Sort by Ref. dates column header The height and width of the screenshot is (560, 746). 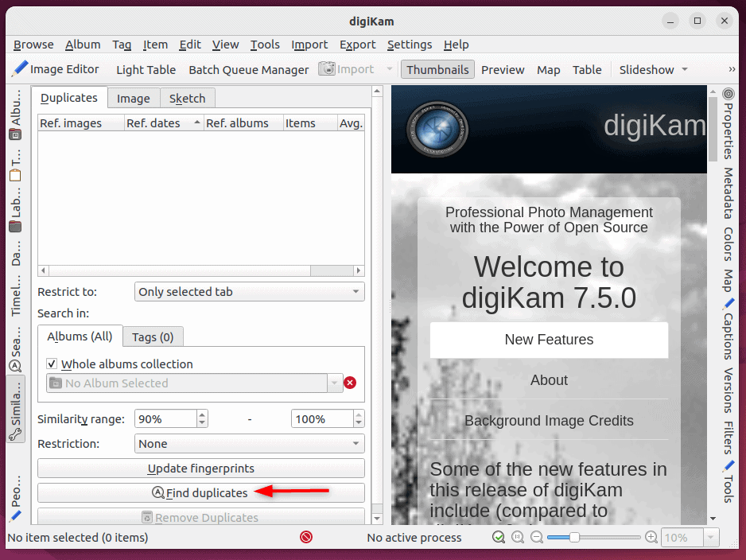164,123
